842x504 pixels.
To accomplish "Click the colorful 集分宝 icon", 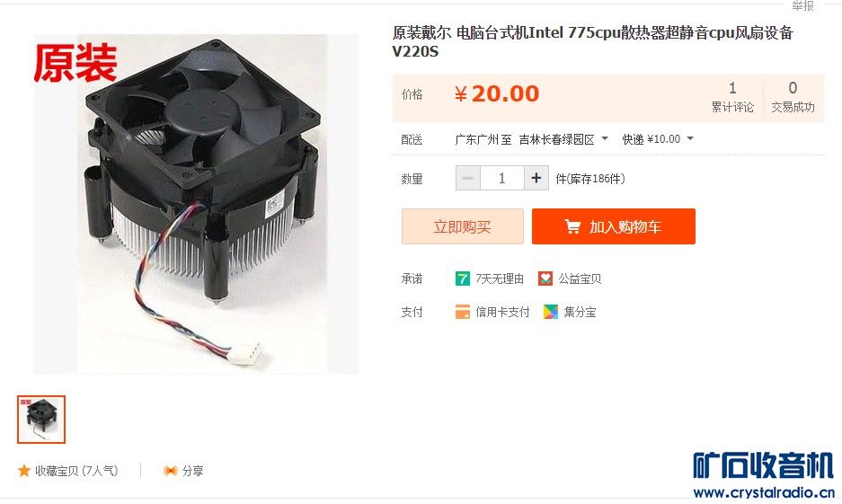I will 551,312.
